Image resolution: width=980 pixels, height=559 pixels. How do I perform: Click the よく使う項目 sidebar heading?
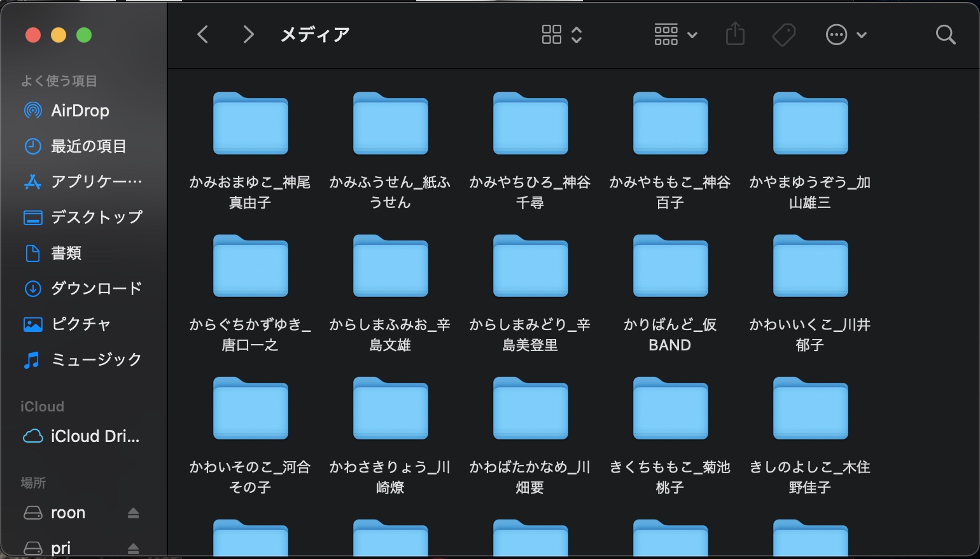pos(59,81)
